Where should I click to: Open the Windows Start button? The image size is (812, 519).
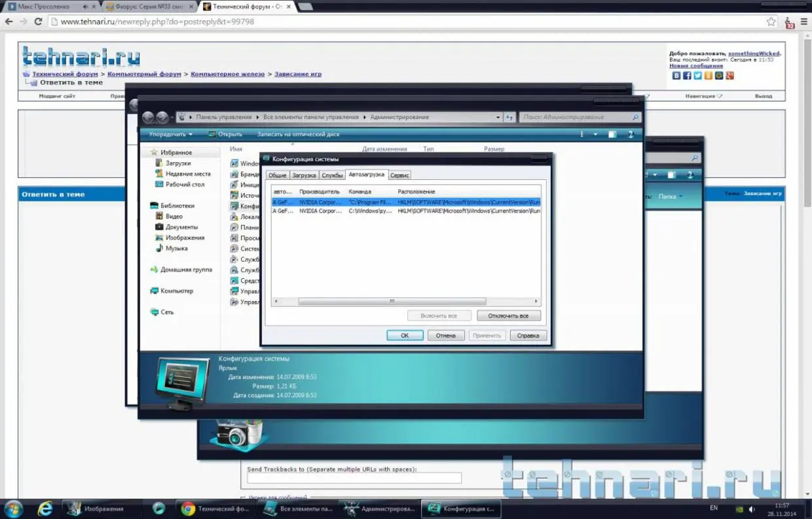(13, 509)
